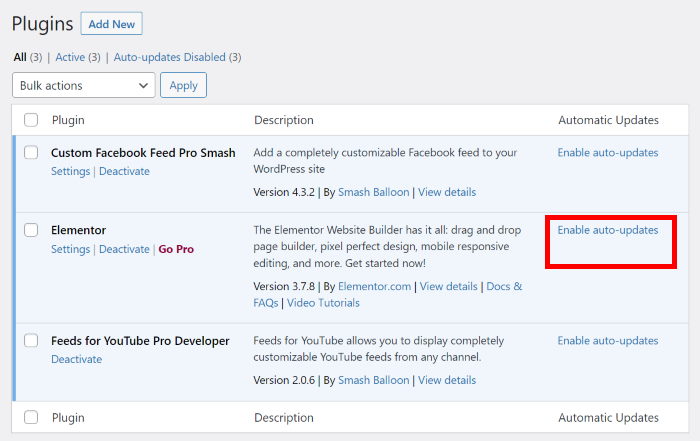Check the Elementor plugin checkbox
Image resolution: width=700 pixels, height=441 pixels.
tap(31, 230)
